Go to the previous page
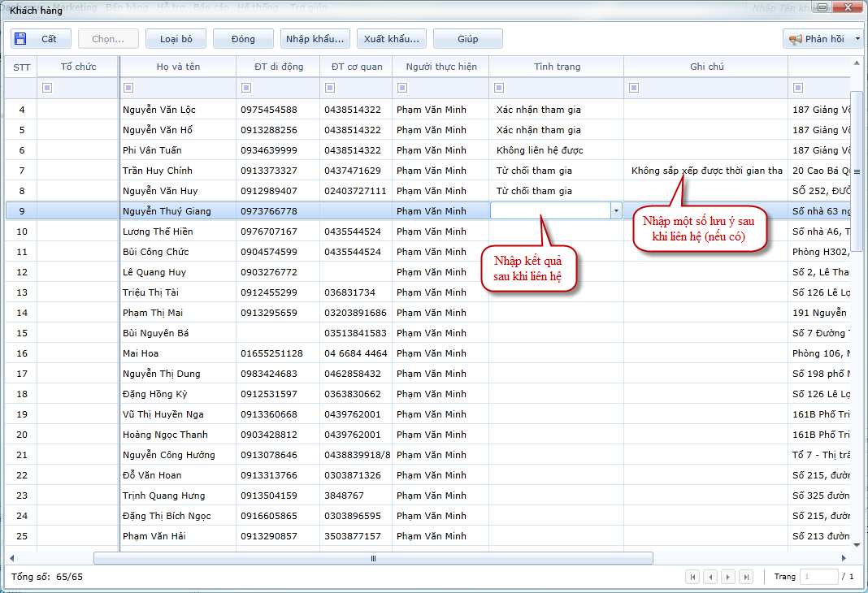This screenshot has height=593, width=868. (x=710, y=577)
